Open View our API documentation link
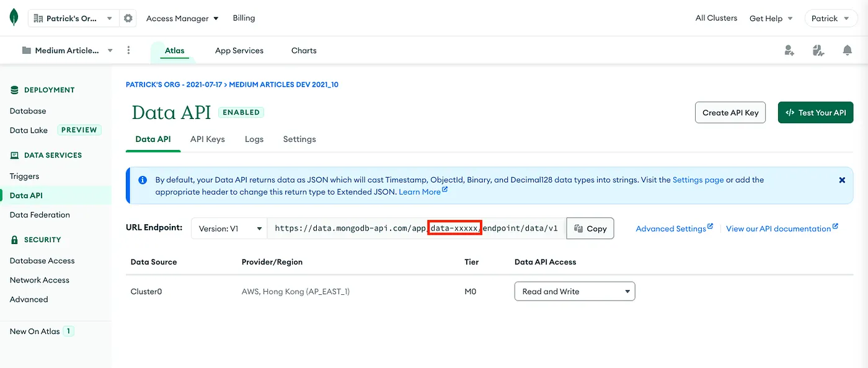Image resolution: width=868 pixels, height=368 pixels. [x=782, y=229]
